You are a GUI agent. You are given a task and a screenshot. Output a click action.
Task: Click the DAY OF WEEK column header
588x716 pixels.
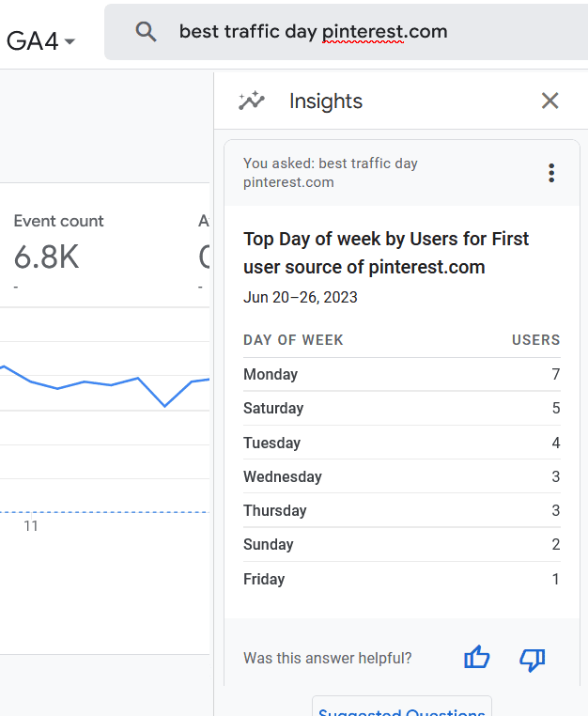point(293,340)
